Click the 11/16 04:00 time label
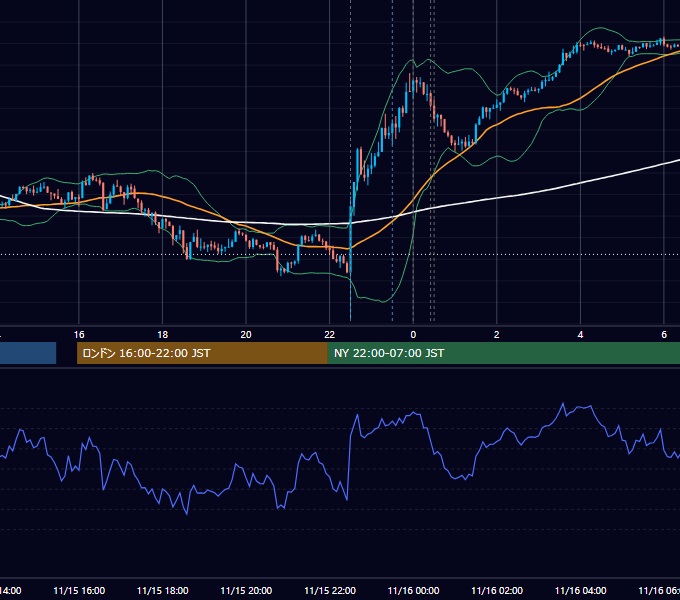This screenshot has width=680, height=600. (x=581, y=591)
